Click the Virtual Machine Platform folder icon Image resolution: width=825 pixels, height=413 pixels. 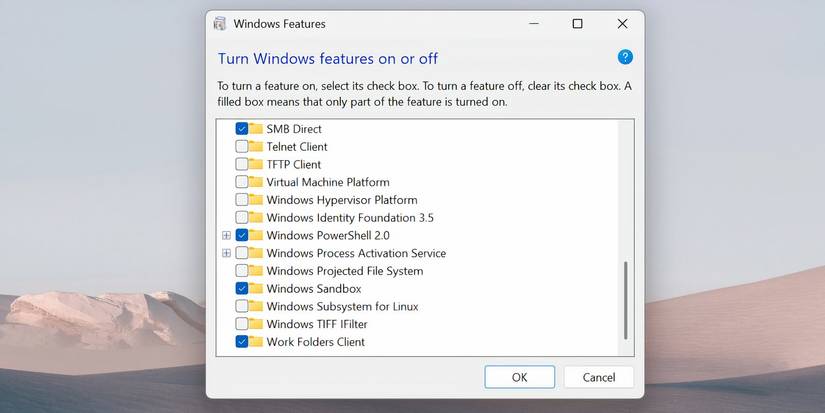tap(257, 182)
